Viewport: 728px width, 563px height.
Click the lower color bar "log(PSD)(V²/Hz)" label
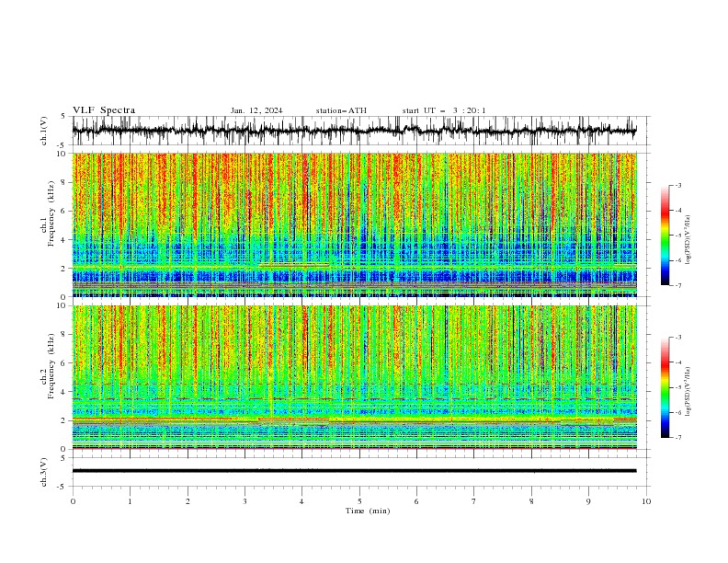point(688,392)
